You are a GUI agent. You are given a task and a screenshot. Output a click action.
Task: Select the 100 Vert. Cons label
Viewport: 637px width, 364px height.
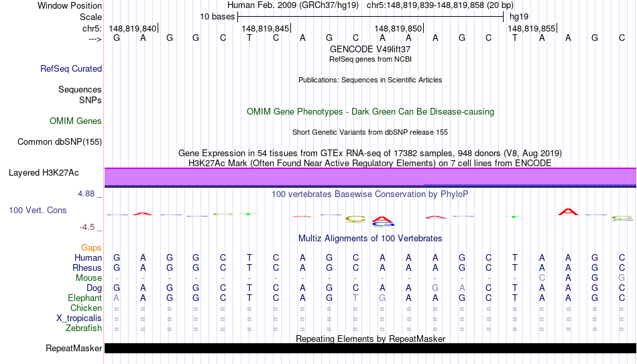pyautogui.click(x=38, y=210)
